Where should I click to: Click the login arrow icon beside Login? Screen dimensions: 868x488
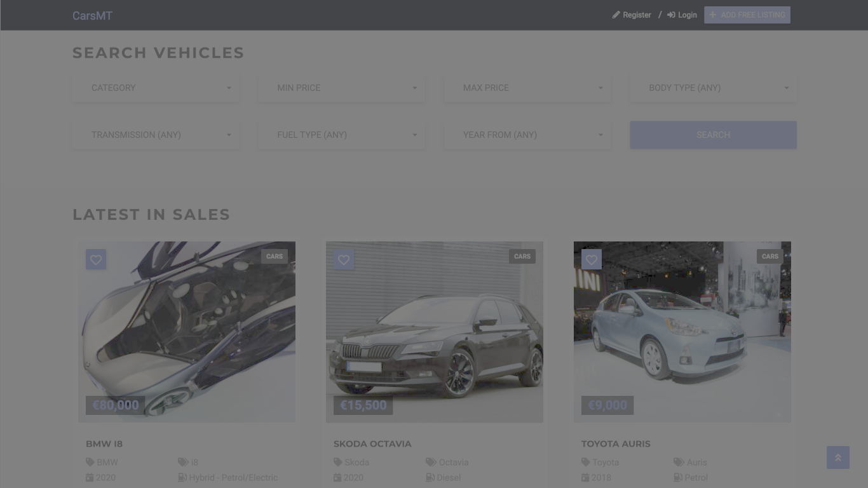pyautogui.click(x=672, y=15)
